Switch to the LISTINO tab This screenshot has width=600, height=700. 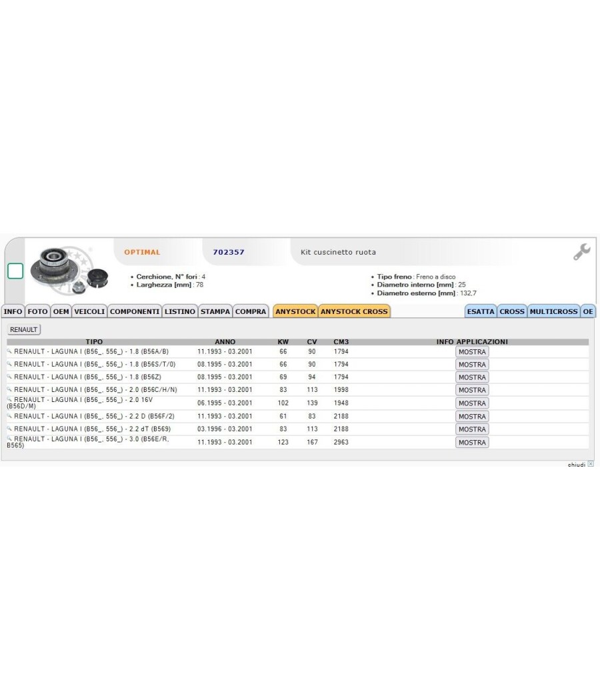[x=180, y=311]
